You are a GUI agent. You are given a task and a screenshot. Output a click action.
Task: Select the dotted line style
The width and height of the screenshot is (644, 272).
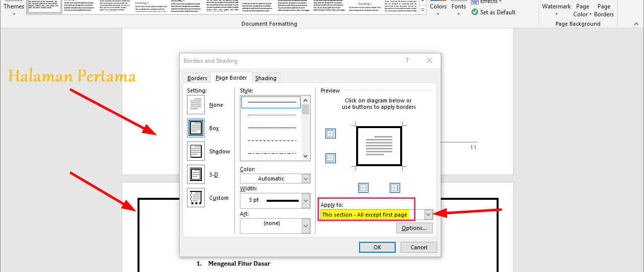[x=272, y=115]
